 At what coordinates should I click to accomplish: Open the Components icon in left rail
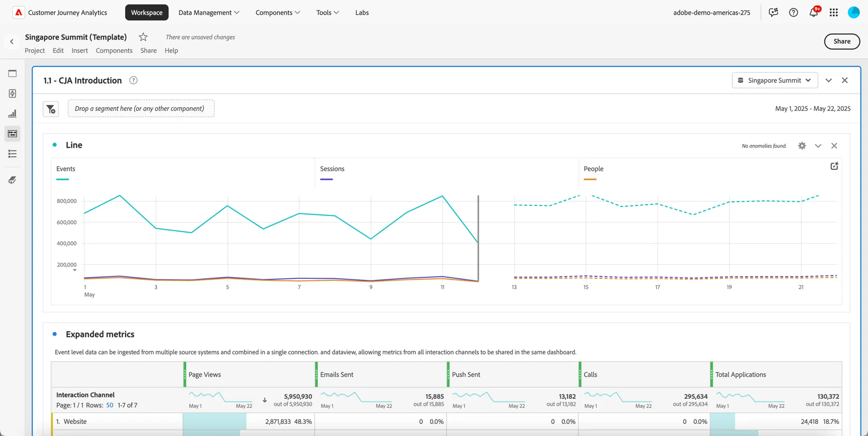tap(13, 134)
